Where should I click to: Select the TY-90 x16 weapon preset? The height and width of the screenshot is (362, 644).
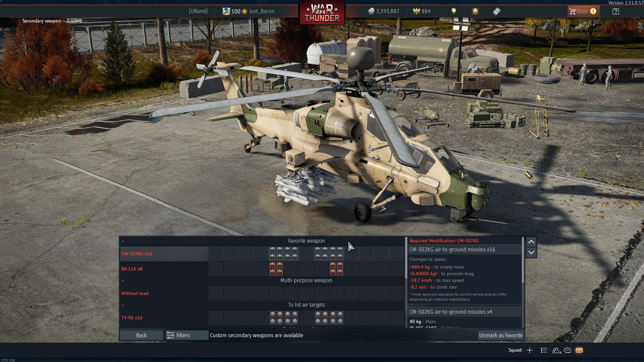132,318
